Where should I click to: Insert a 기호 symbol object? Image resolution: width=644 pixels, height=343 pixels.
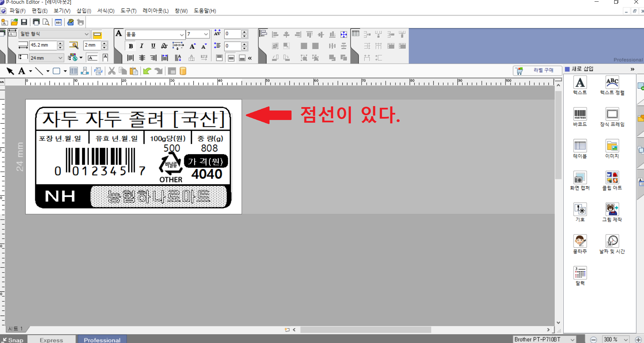(580, 212)
